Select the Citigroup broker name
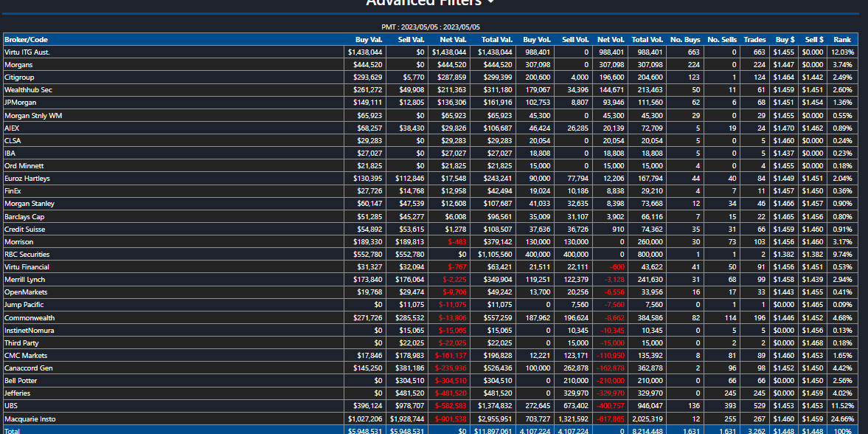 (18, 77)
